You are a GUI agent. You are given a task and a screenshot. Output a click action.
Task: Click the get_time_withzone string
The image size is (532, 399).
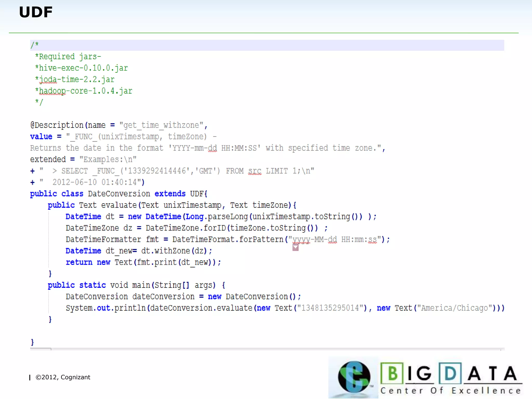tap(161, 125)
